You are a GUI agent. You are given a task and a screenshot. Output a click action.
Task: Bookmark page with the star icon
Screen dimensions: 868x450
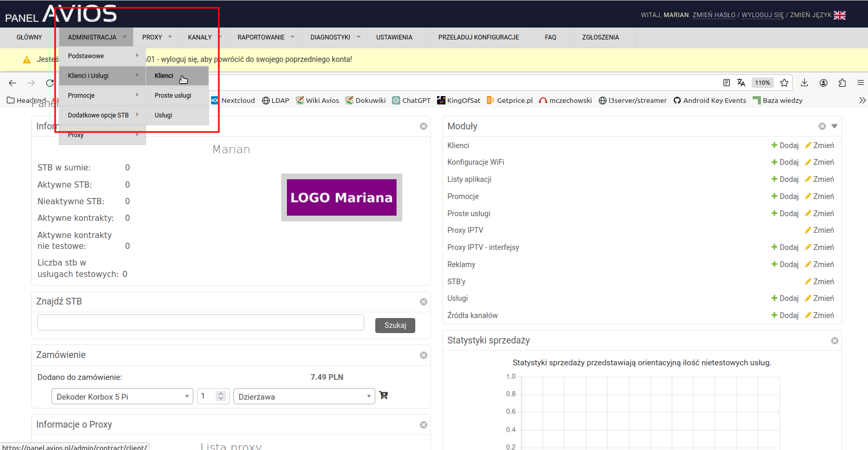(x=784, y=83)
